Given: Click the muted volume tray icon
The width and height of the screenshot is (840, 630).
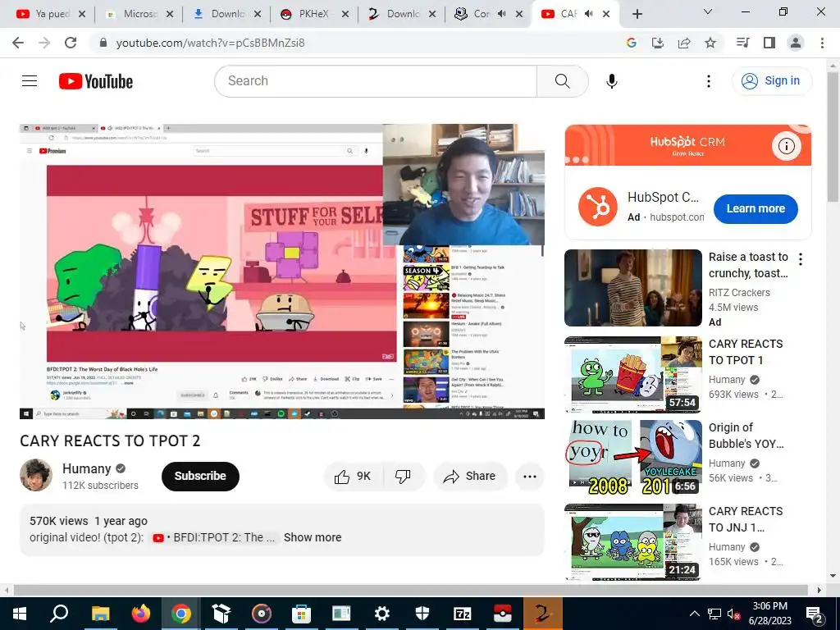Looking at the screenshot, I should pyautogui.click(x=734, y=614).
